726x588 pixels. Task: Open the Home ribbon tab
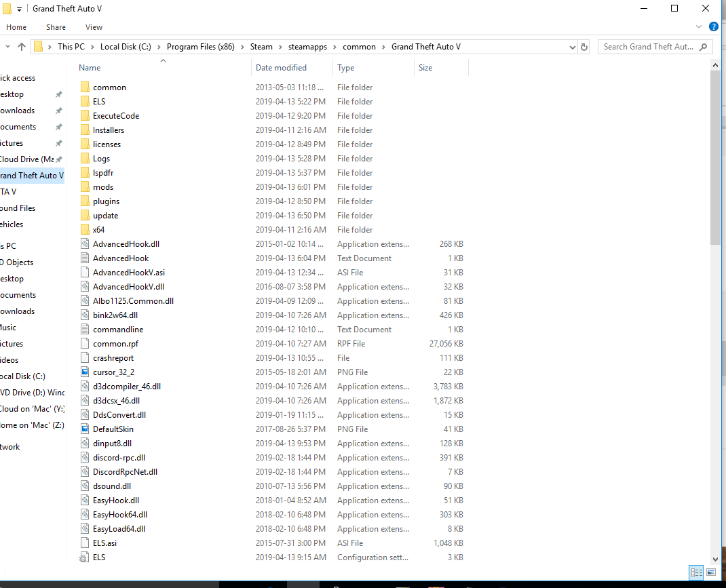[16, 27]
